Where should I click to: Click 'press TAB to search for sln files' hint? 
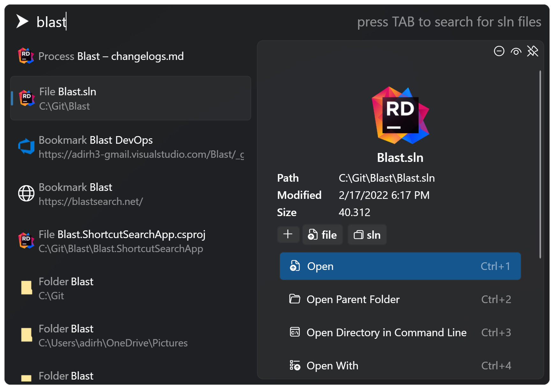click(x=449, y=22)
